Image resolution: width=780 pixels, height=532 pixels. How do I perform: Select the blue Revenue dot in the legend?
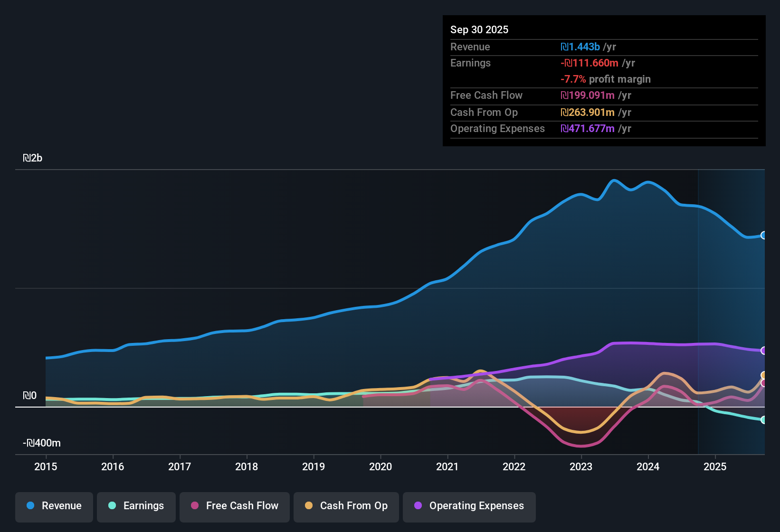pyautogui.click(x=30, y=506)
